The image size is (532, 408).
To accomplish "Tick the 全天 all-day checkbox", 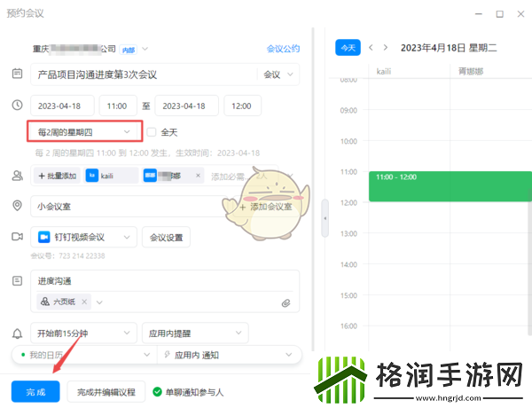I will tap(152, 132).
